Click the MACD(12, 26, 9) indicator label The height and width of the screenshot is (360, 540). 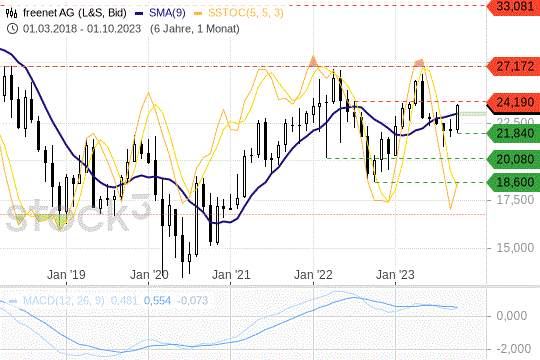point(63,301)
